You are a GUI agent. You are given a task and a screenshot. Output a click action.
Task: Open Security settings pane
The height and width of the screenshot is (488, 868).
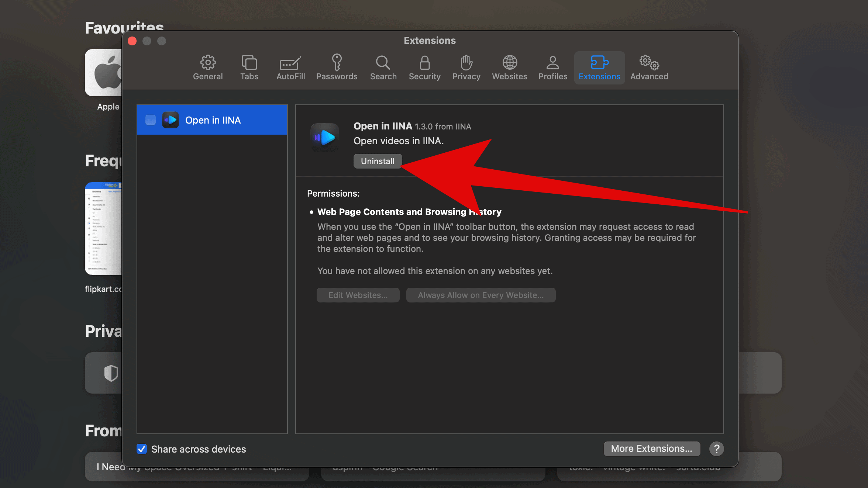pos(424,68)
